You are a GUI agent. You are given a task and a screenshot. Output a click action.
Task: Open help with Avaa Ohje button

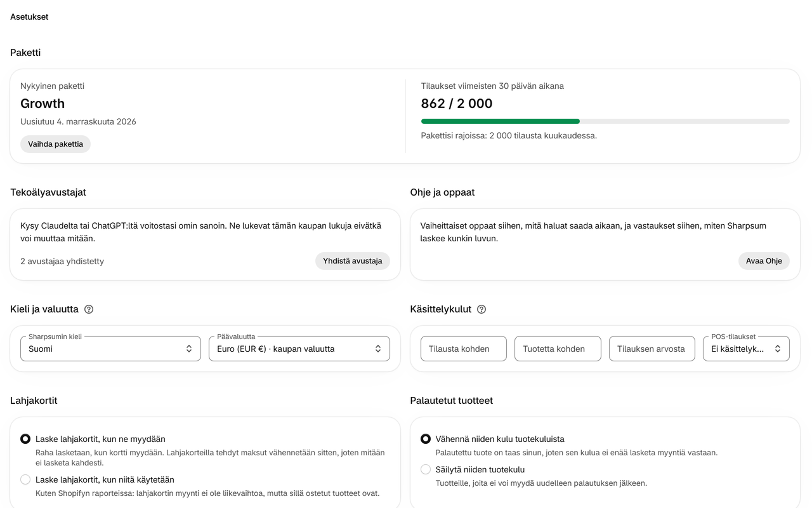[764, 261]
